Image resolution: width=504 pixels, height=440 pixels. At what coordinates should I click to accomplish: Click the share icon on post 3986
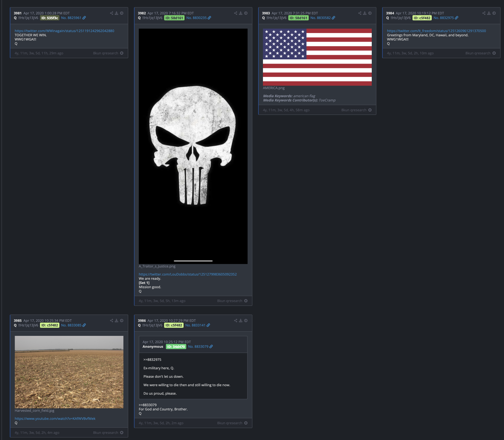pyautogui.click(x=235, y=321)
